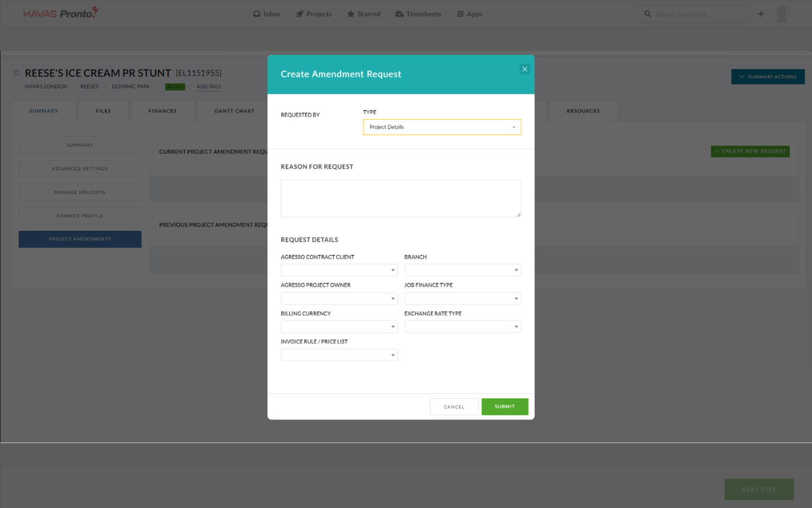Switch to the Files tab
The height and width of the screenshot is (508, 812).
pyautogui.click(x=103, y=111)
